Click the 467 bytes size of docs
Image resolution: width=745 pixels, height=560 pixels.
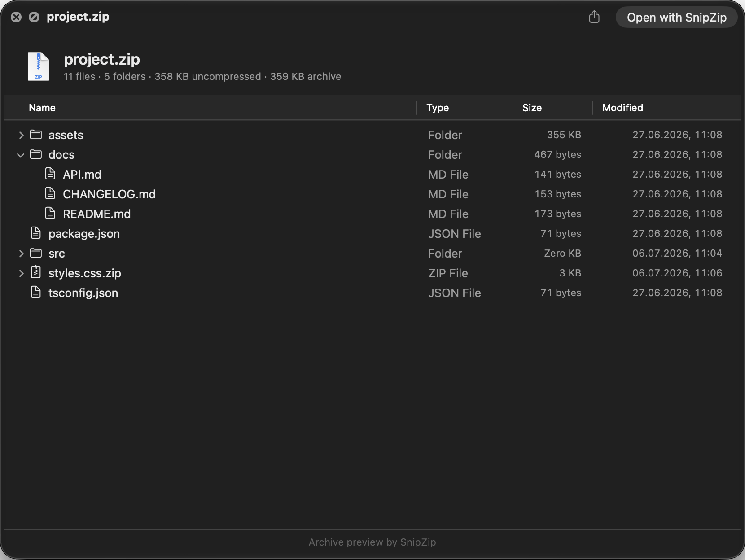(x=557, y=154)
